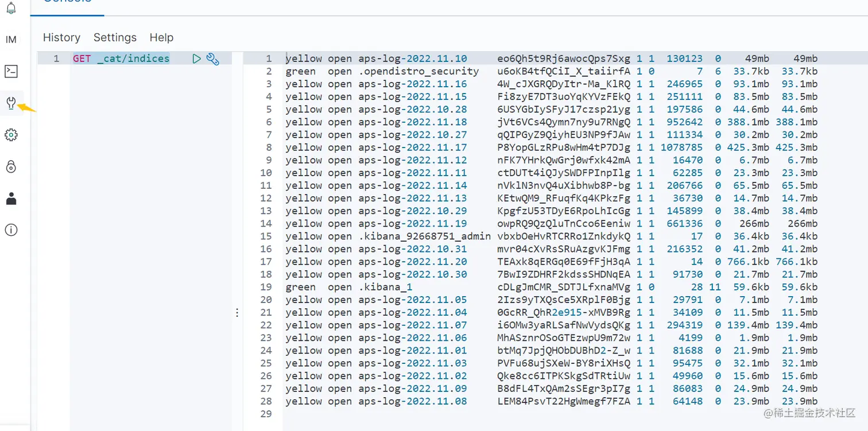The height and width of the screenshot is (431, 868).
Task: Click the UUID 0GcRR_QhR2e915-xMVB9Rg
Action: coord(564,312)
